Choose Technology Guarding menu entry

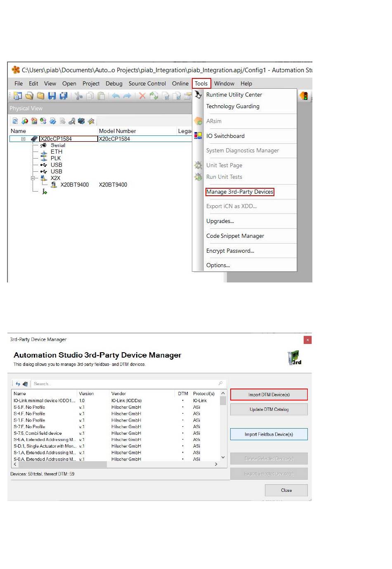(x=233, y=106)
